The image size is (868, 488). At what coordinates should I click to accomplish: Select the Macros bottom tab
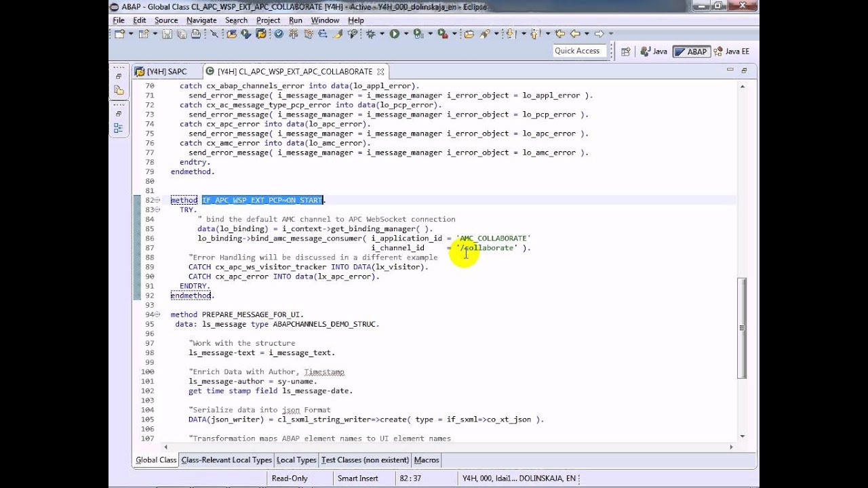427,460
